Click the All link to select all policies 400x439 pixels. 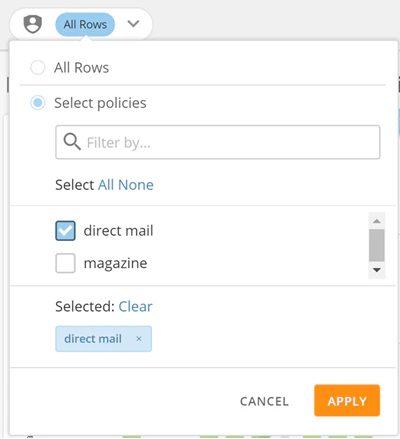pyautogui.click(x=106, y=185)
